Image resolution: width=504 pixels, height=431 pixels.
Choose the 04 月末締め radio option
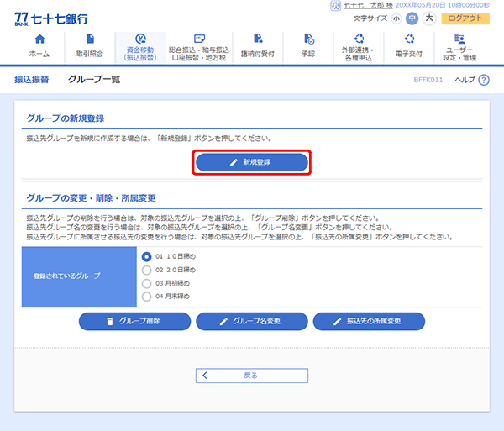[147, 297]
